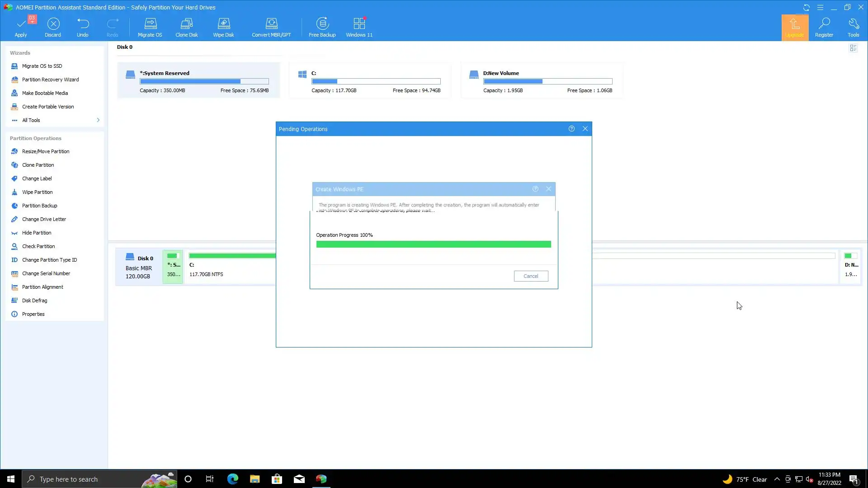Click the orange Upgrade button
Image resolution: width=868 pixels, height=488 pixels.
[x=794, y=28]
